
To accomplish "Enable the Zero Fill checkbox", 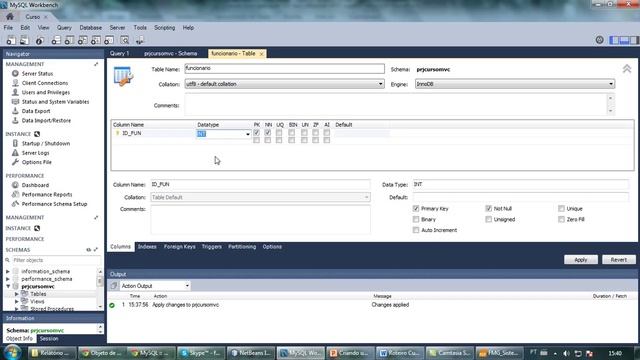I will (561, 220).
